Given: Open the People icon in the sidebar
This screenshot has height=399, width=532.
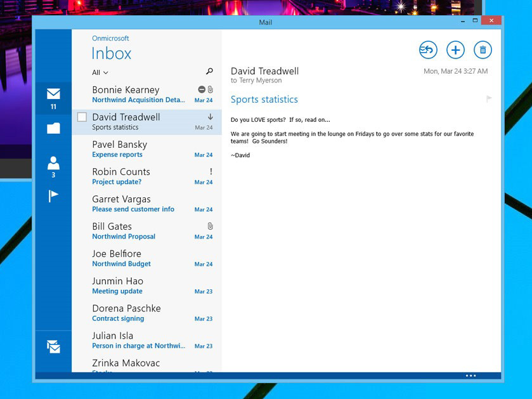Looking at the screenshot, I should pos(53,164).
